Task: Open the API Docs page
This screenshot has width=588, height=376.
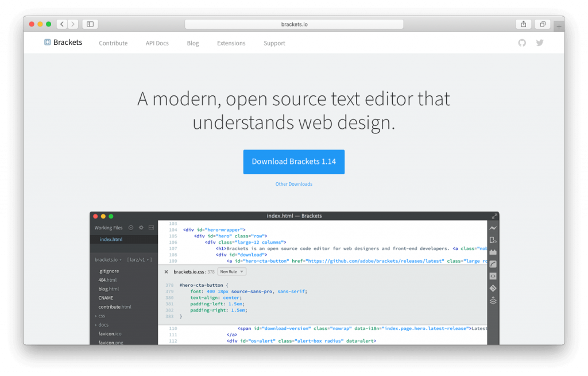Action: click(x=157, y=43)
